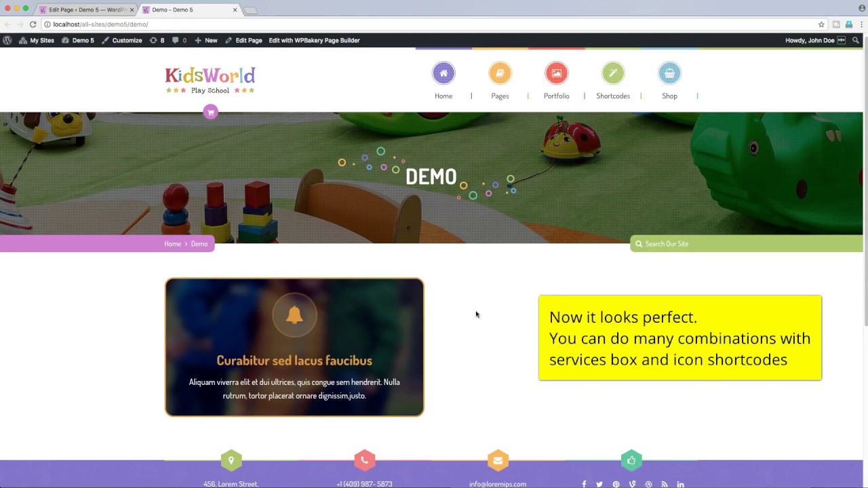
Task: Open My Sites in admin bar
Action: (x=37, y=40)
